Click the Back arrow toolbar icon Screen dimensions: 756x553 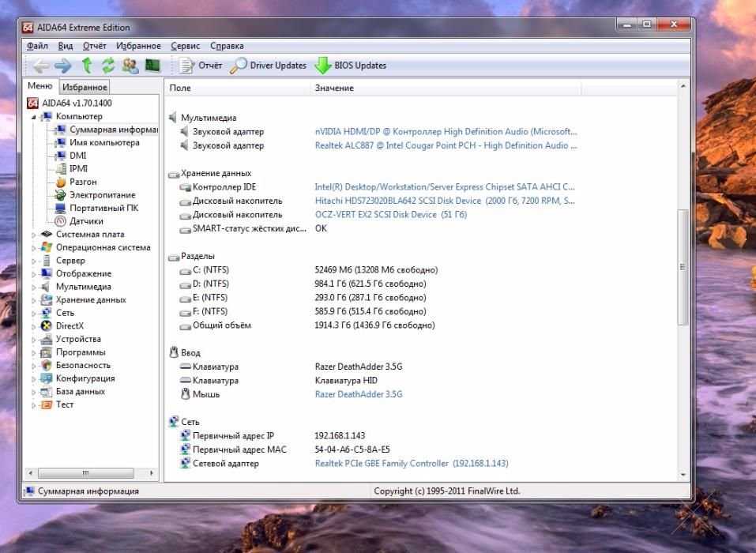[41, 66]
